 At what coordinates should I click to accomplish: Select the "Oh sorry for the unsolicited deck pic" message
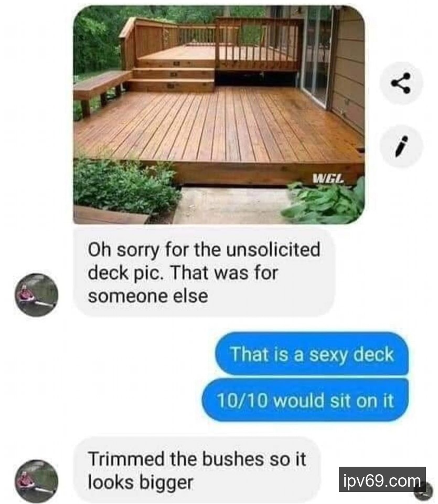pyautogui.click(x=204, y=272)
